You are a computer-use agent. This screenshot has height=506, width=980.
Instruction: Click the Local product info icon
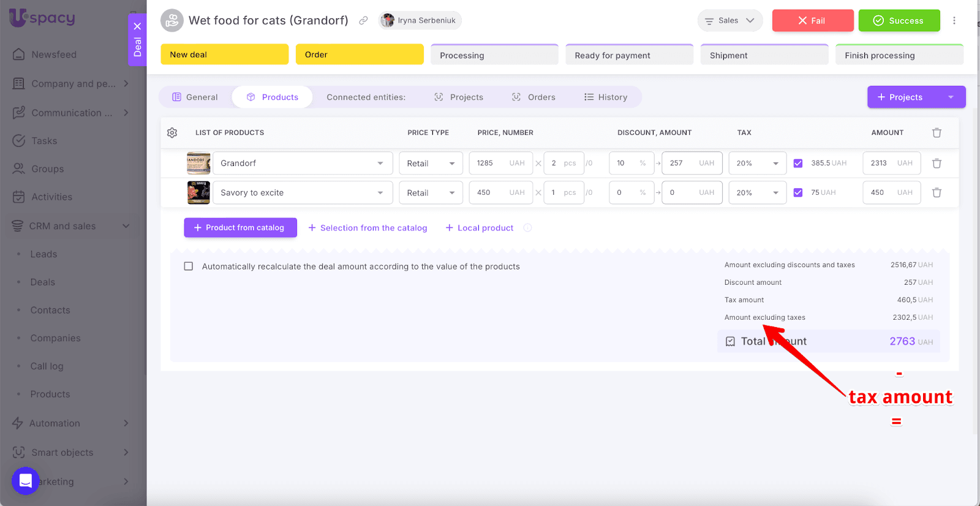pos(527,228)
